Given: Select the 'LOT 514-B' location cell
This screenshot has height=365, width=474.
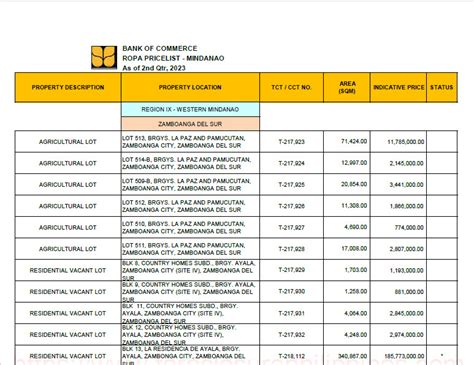Looking at the screenshot, I should coord(190,163).
